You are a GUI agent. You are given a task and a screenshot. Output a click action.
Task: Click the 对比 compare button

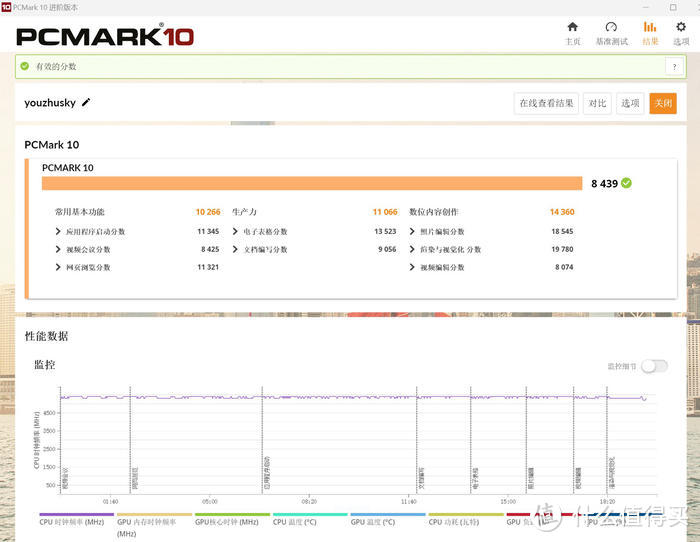coord(597,104)
